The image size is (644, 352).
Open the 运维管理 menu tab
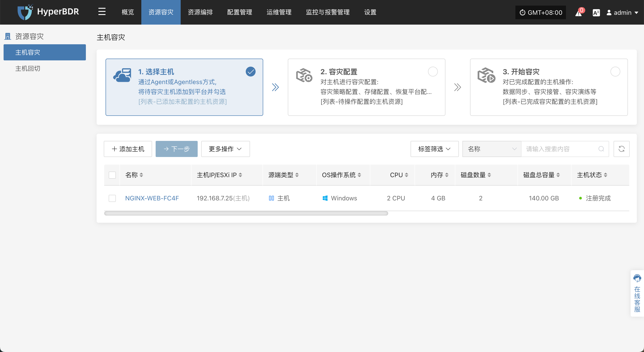[279, 12]
